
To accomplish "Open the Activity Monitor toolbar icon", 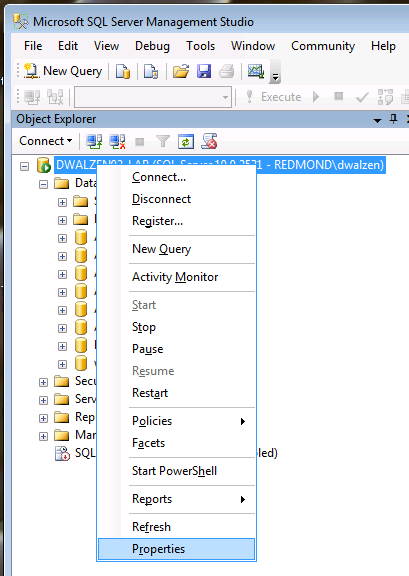I will click(256, 71).
